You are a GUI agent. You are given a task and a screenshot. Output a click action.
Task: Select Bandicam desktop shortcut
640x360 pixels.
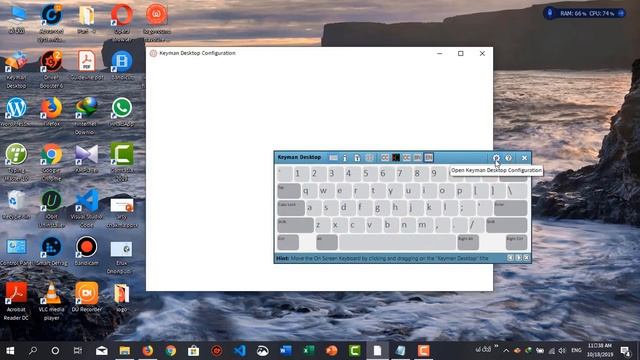tap(87, 251)
